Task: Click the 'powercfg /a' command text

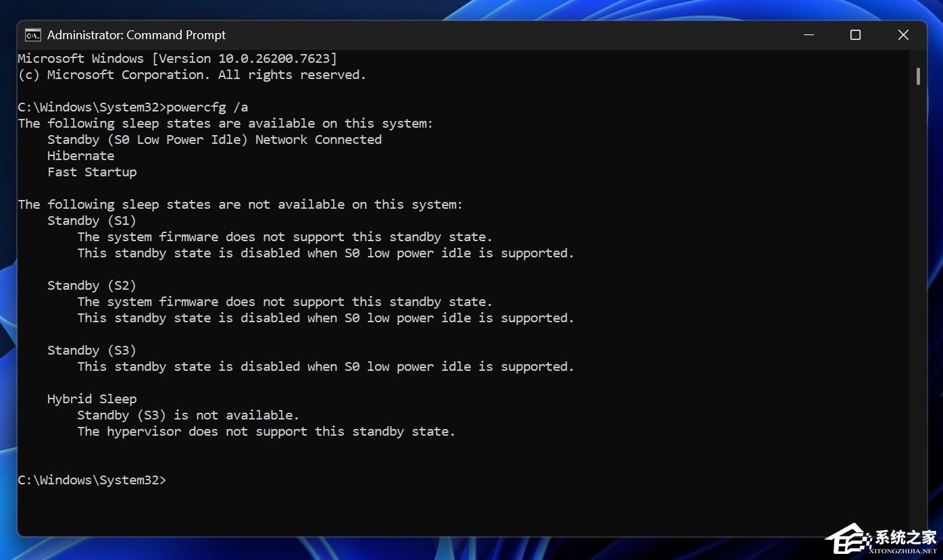Action: pos(207,107)
